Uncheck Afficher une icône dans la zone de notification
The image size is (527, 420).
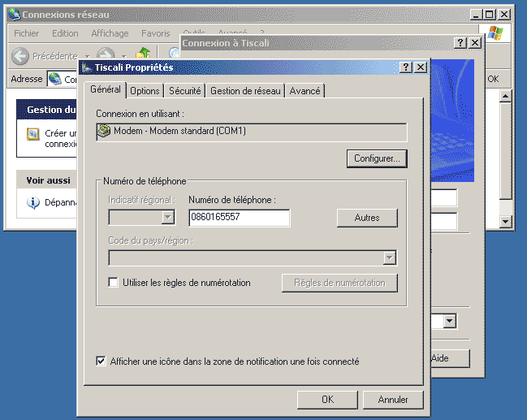(x=101, y=361)
